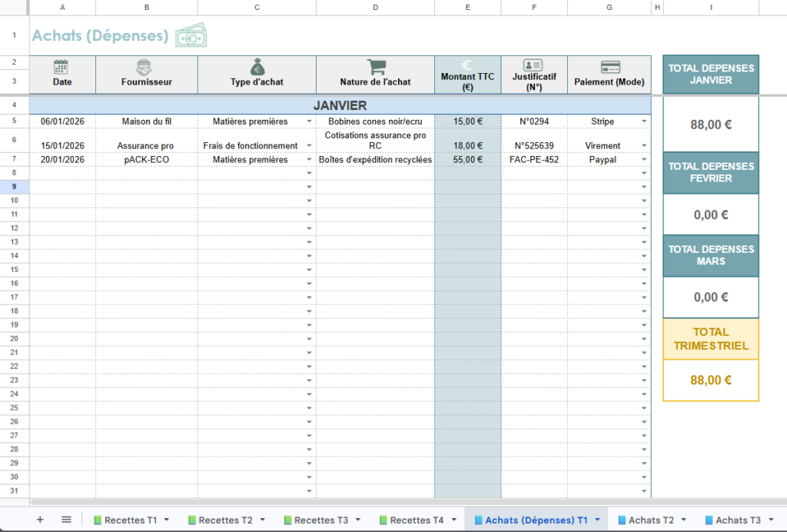
Task: Click the money bag icon above Type d'achat
Action: [257, 66]
